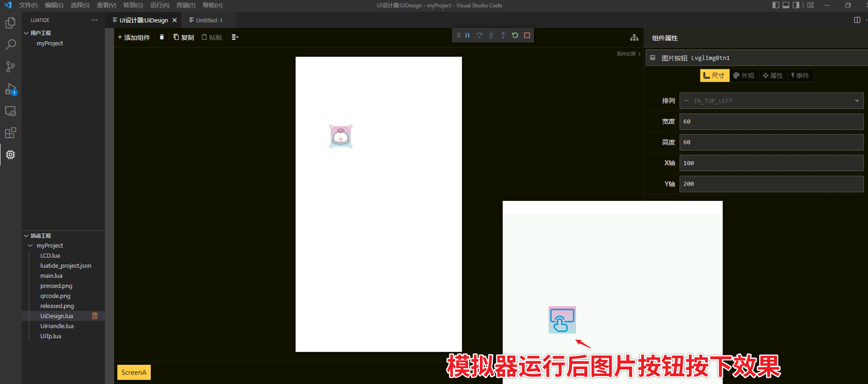Image resolution: width=868 pixels, height=384 pixels.
Task: Close the UI设计器:UiDesign tab
Action: pos(174,20)
